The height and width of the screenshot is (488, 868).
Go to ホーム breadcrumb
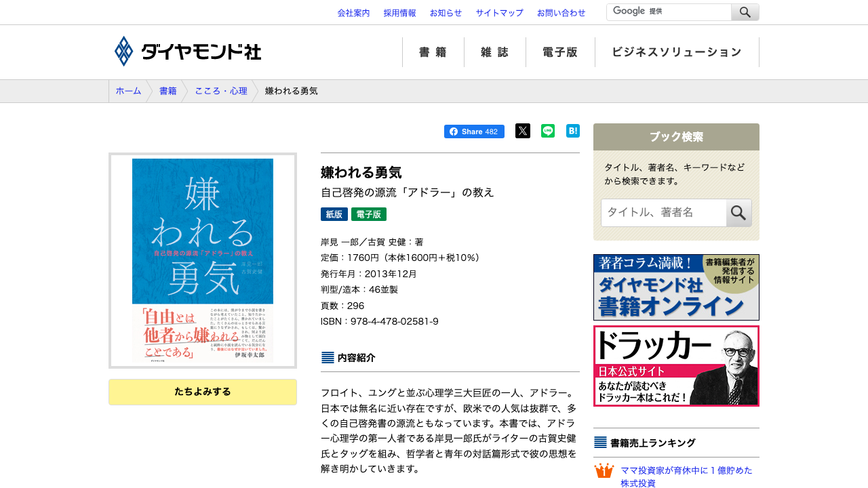click(x=128, y=91)
